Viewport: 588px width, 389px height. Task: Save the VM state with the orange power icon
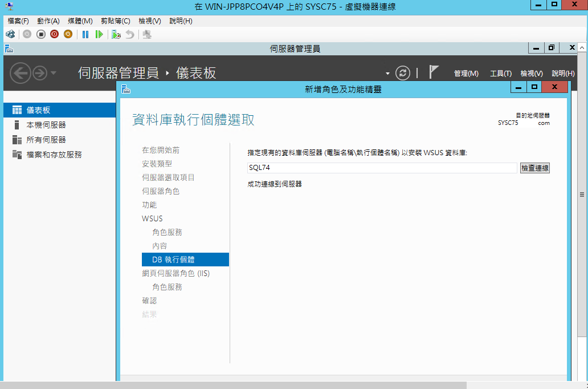pos(68,35)
